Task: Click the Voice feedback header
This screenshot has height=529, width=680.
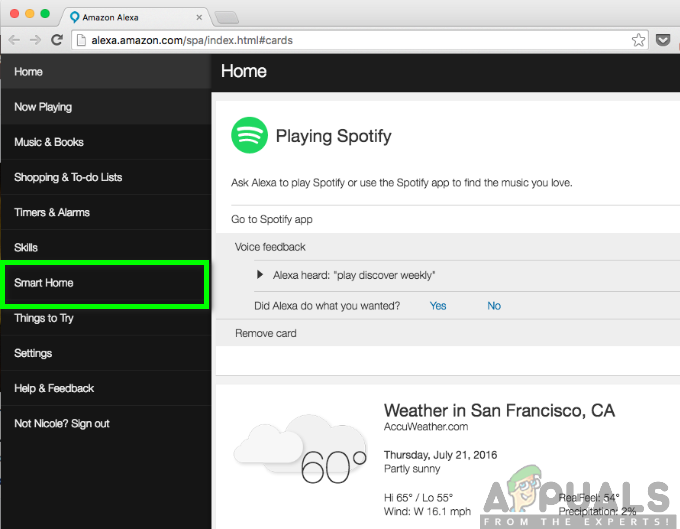Action: [x=270, y=247]
